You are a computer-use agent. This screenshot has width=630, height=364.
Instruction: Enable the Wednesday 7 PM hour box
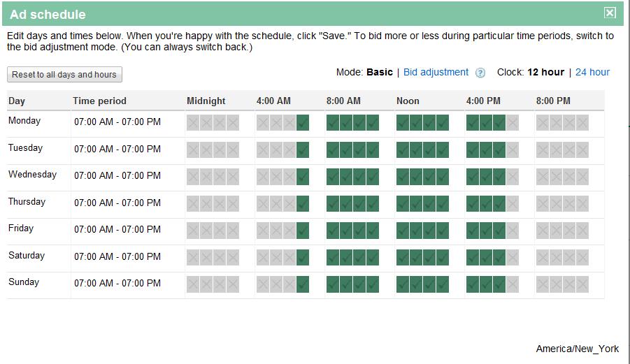pyautogui.click(x=513, y=177)
